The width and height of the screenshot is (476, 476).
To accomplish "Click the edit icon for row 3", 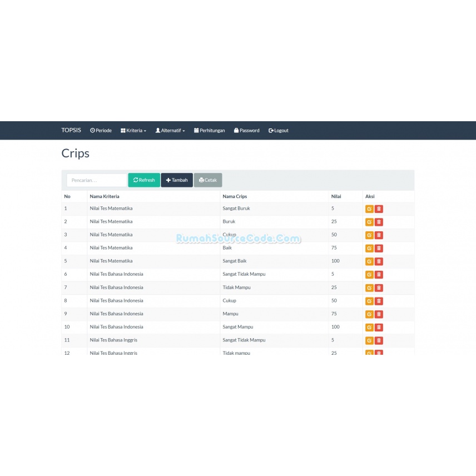I will [x=369, y=235].
